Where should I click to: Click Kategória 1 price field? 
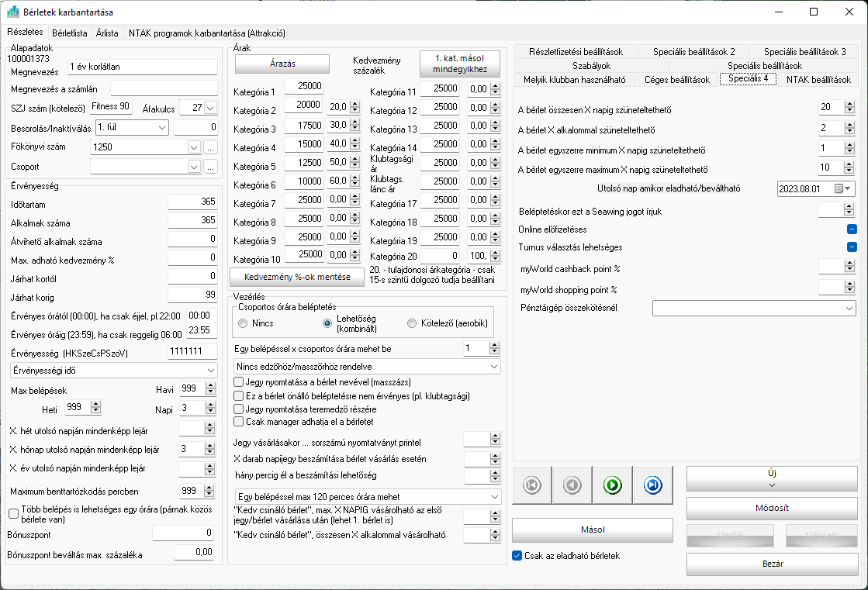303,86
